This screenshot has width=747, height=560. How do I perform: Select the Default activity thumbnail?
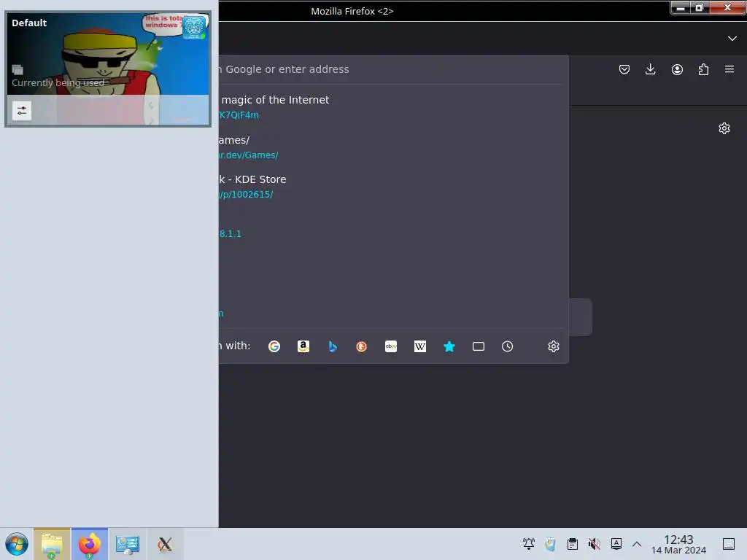point(108,69)
